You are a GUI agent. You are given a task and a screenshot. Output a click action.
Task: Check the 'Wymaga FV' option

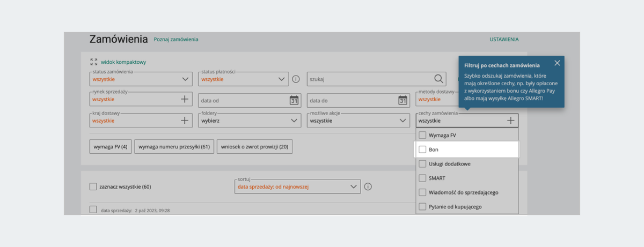click(422, 135)
